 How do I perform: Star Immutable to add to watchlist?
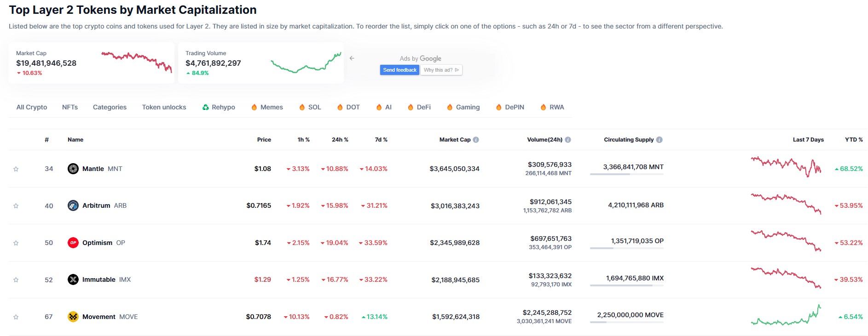click(x=16, y=280)
